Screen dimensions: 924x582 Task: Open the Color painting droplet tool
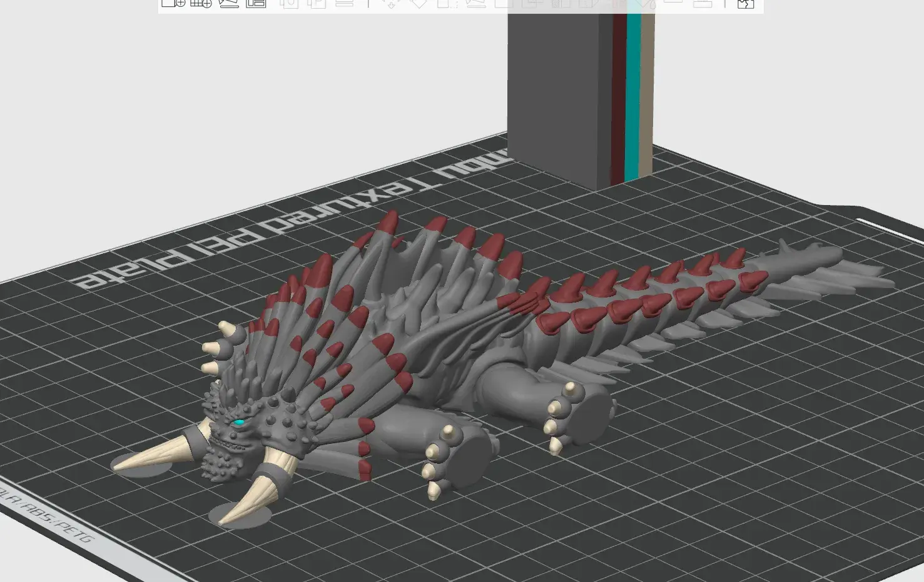tap(647, 3)
